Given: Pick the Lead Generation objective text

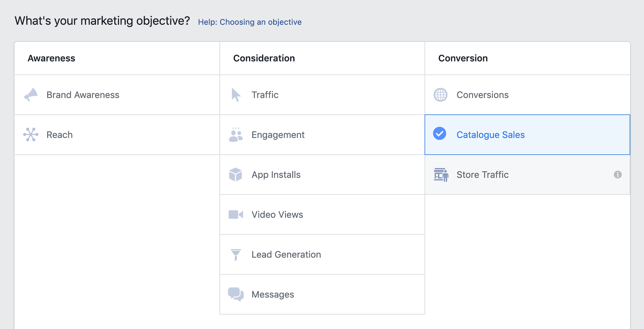Looking at the screenshot, I should click(x=286, y=254).
